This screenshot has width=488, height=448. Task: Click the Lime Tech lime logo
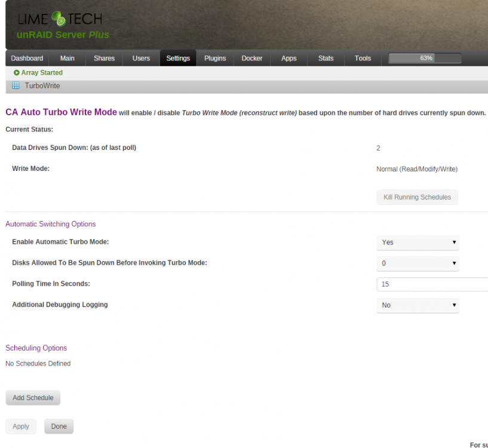(59, 19)
